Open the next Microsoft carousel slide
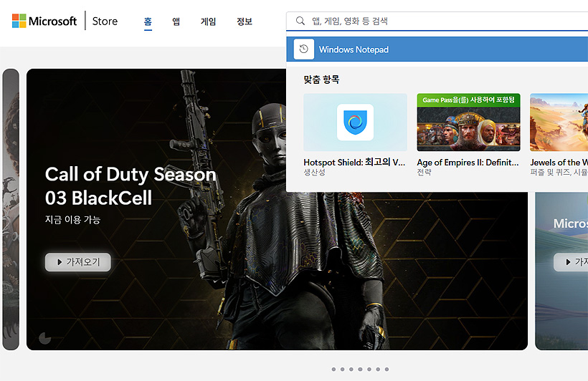 561,271
